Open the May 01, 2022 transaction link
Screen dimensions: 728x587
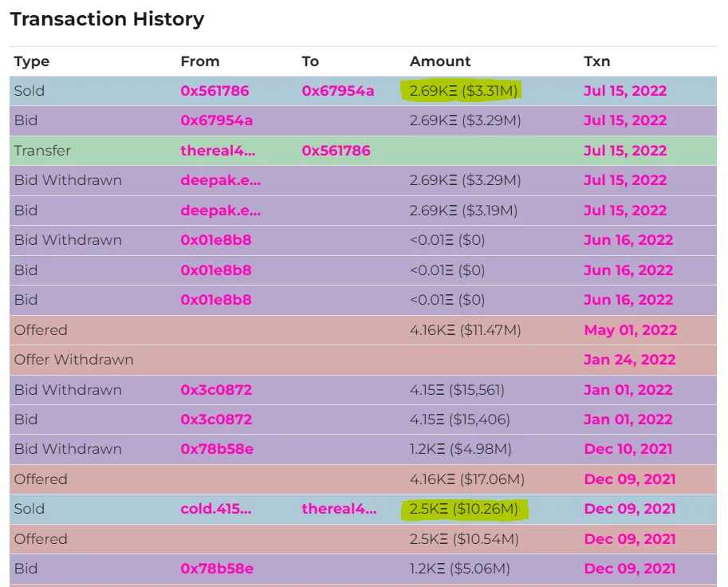tap(630, 330)
